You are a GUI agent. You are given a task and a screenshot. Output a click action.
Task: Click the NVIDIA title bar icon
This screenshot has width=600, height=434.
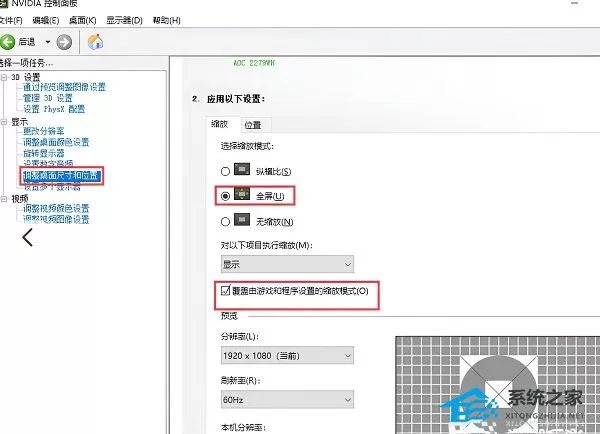[x=4, y=4]
